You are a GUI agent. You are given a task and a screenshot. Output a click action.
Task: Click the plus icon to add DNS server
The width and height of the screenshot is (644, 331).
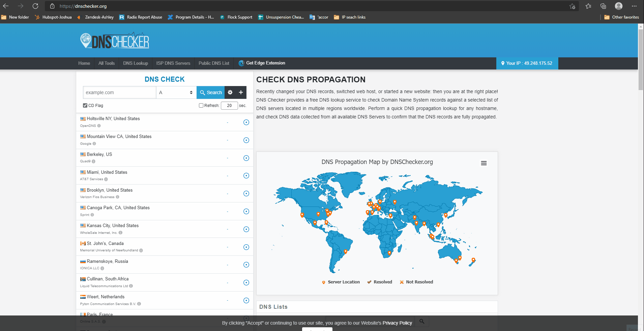(241, 92)
